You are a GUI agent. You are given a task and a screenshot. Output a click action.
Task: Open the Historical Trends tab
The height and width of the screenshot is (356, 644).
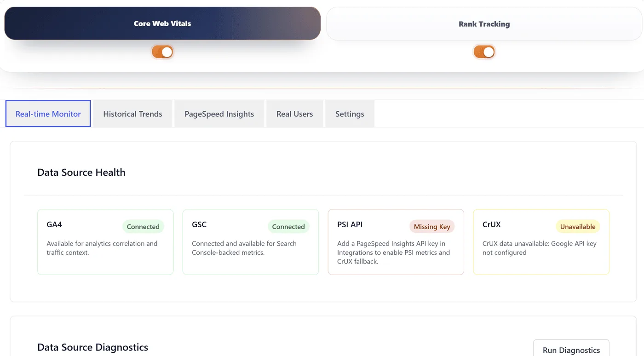132,114
